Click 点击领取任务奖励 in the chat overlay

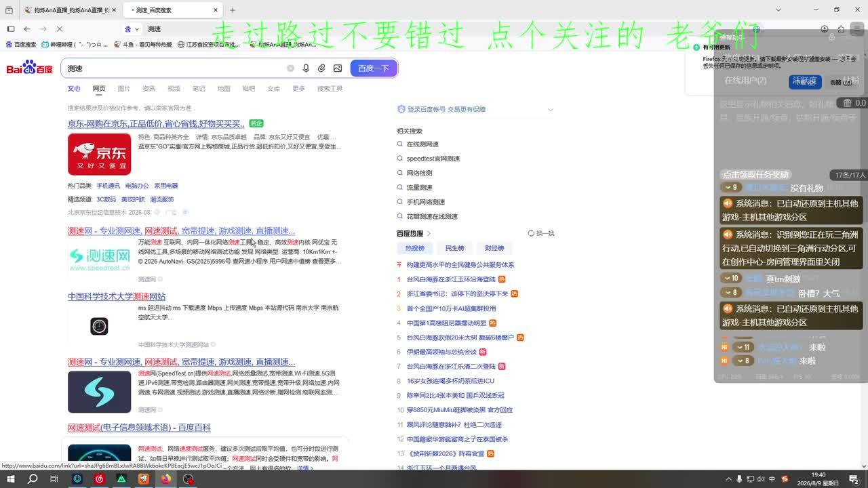pyautogui.click(x=756, y=175)
